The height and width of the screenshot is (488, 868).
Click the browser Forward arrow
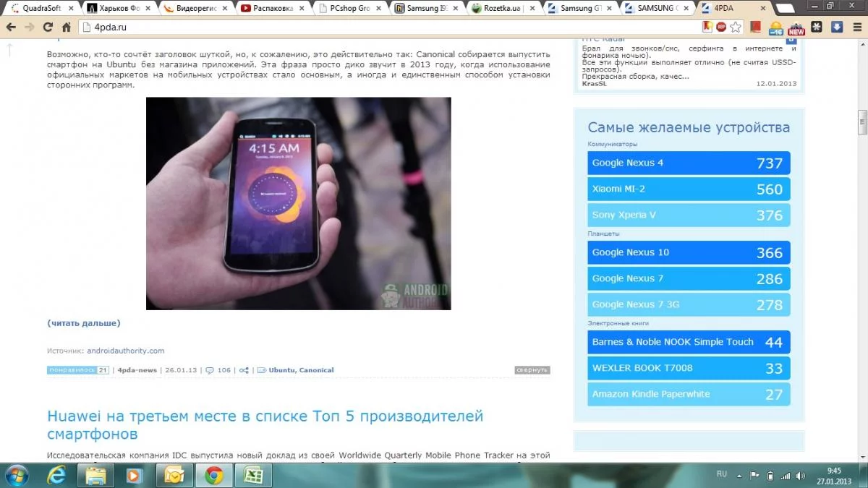point(29,27)
